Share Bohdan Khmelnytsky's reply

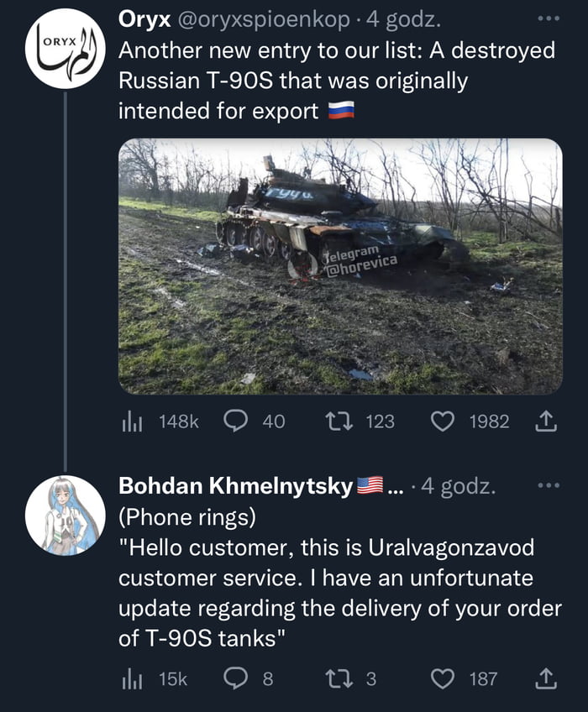pos(545,679)
